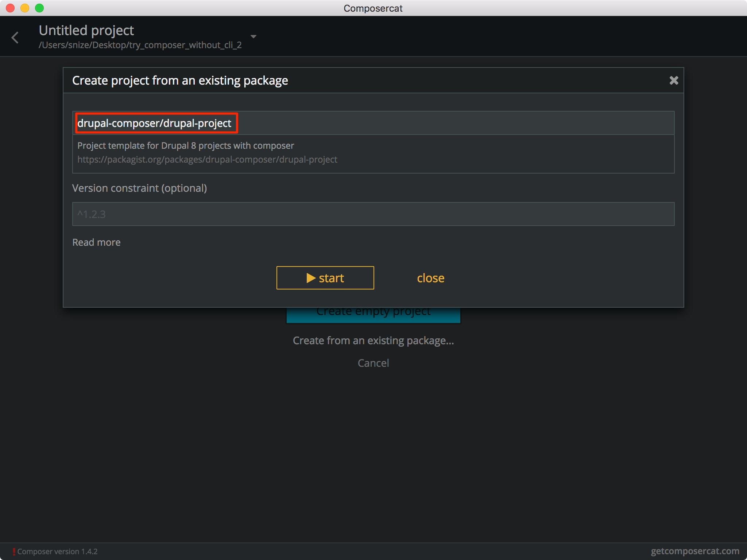Click the red macOS close window button

[10, 8]
